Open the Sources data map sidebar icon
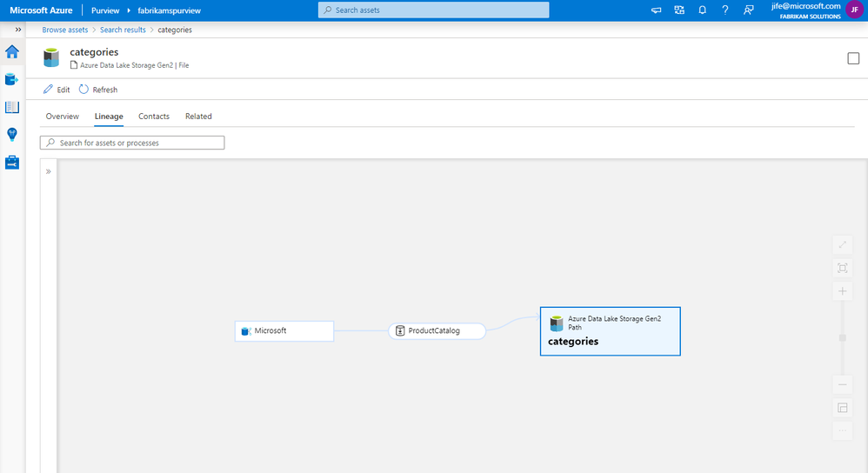 12,80
